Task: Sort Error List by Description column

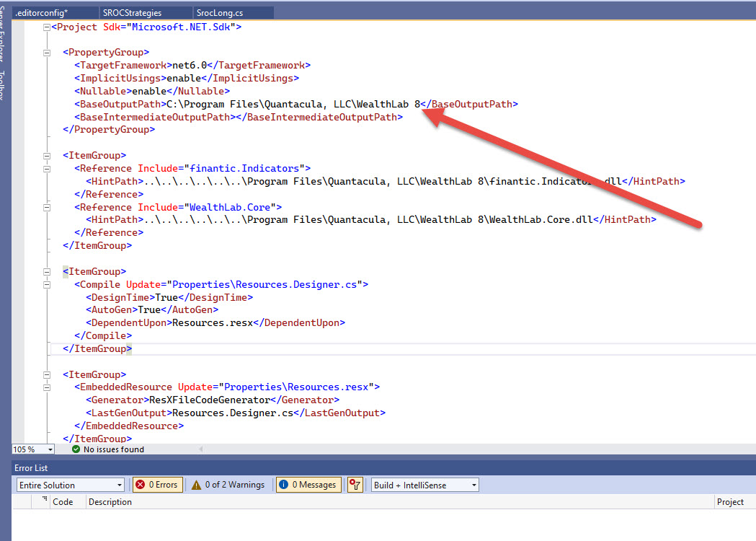Action: 110,501
